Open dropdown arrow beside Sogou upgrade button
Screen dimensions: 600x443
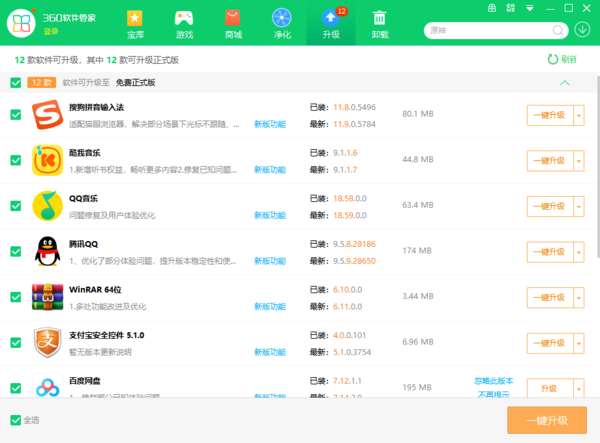pyautogui.click(x=578, y=115)
